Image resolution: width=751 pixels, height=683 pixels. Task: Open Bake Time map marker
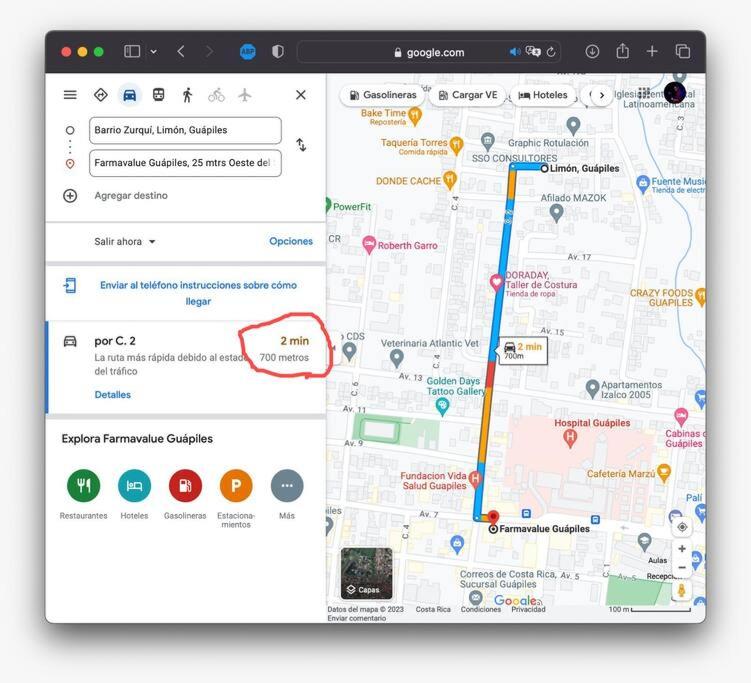coord(415,116)
